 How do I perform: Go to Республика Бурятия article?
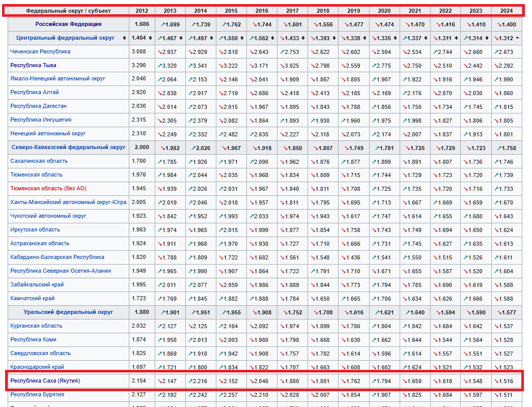(37, 394)
